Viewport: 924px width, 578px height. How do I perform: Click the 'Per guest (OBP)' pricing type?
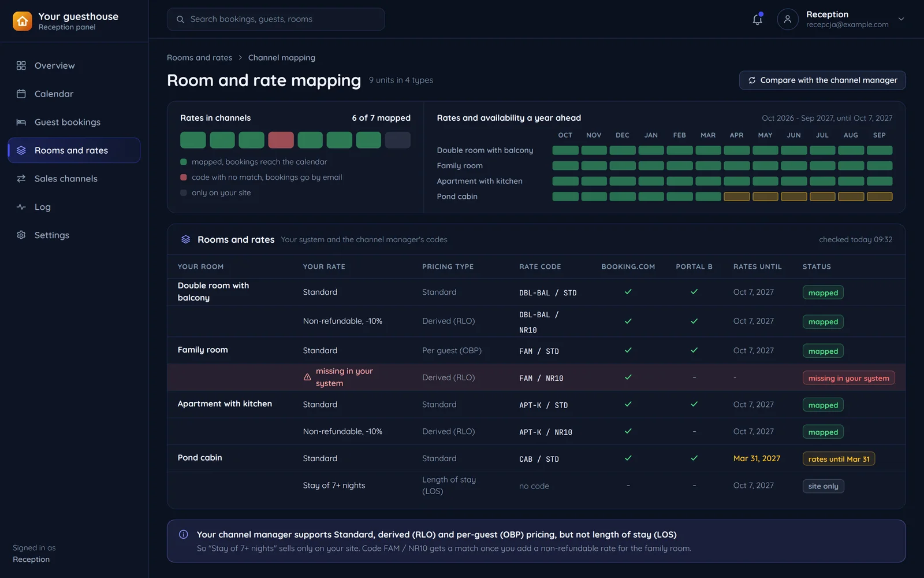pyautogui.click(x=452, y=350)
